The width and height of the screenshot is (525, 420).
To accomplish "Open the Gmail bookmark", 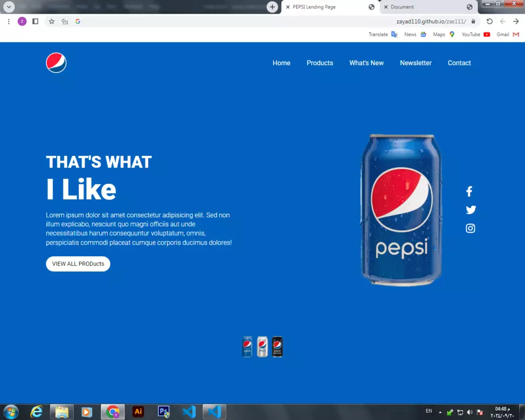I will pos(508,35).
